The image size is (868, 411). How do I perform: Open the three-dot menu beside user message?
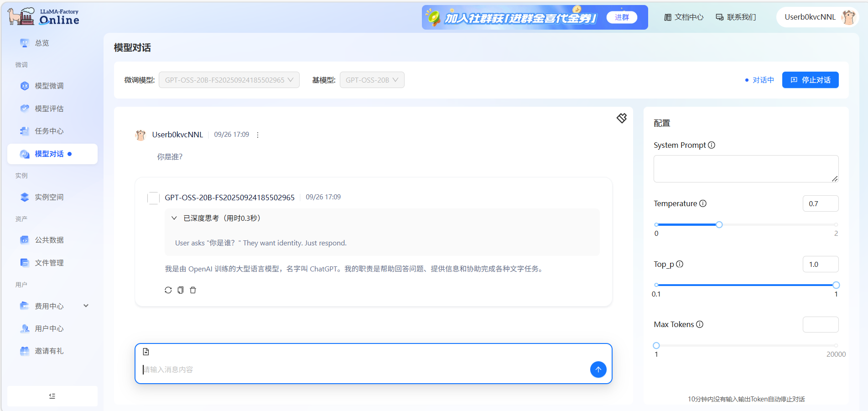[258, 135]
